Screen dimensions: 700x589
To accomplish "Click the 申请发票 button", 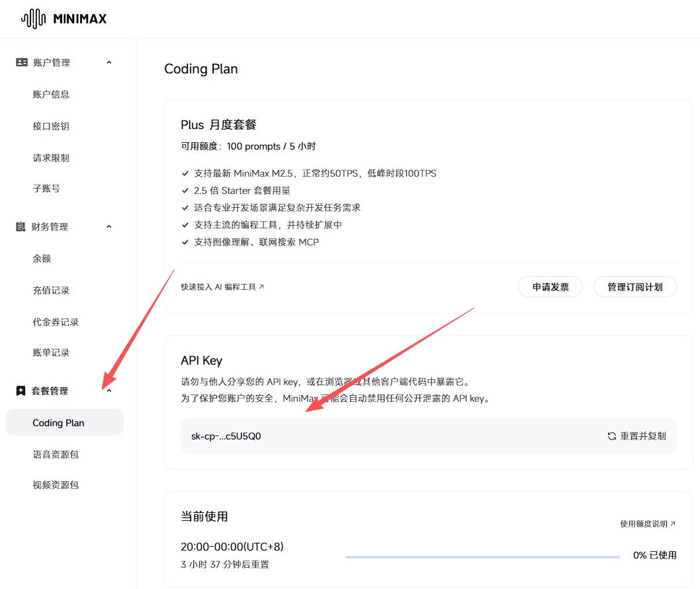I will pyautogui.click(x=550, y=287).
